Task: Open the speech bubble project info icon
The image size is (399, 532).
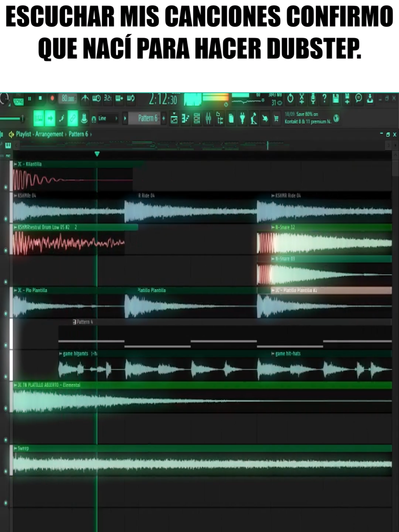Action: tap(359, 98)
